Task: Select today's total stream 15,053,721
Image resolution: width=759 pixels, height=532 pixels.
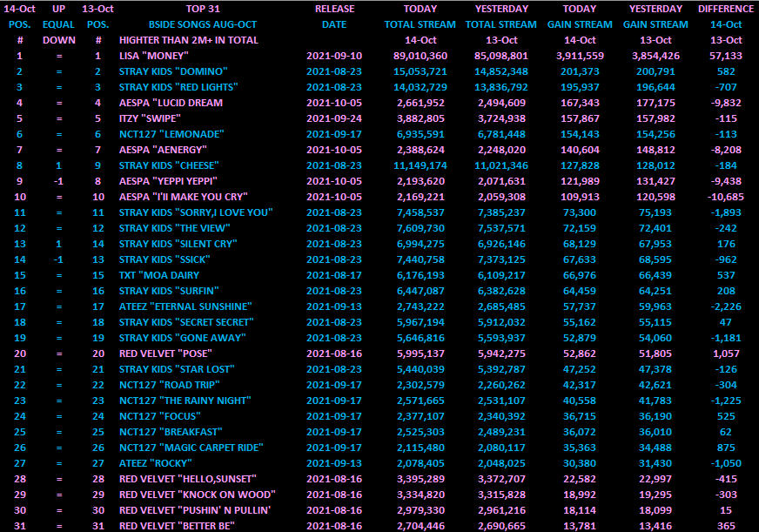Action: (420, 71)
